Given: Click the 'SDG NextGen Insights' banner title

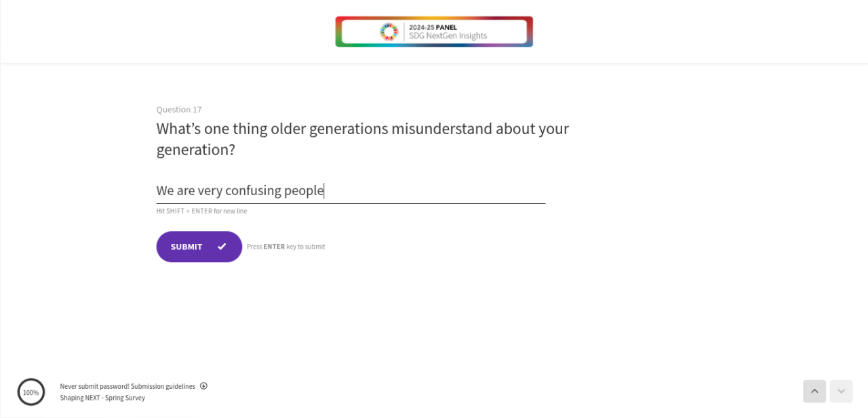Looking at the screenshot, I should click(448, 36).
